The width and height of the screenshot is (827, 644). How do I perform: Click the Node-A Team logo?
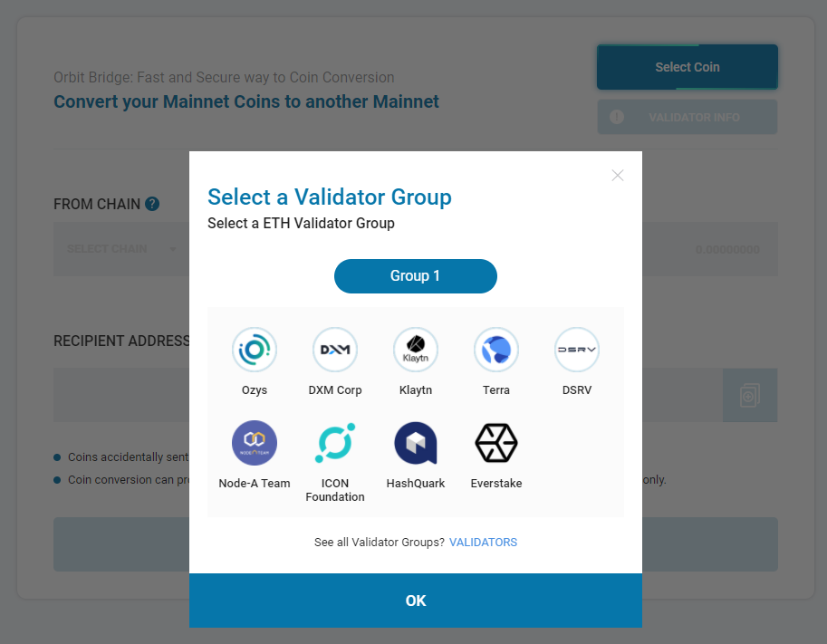click(x=255, y=443)
